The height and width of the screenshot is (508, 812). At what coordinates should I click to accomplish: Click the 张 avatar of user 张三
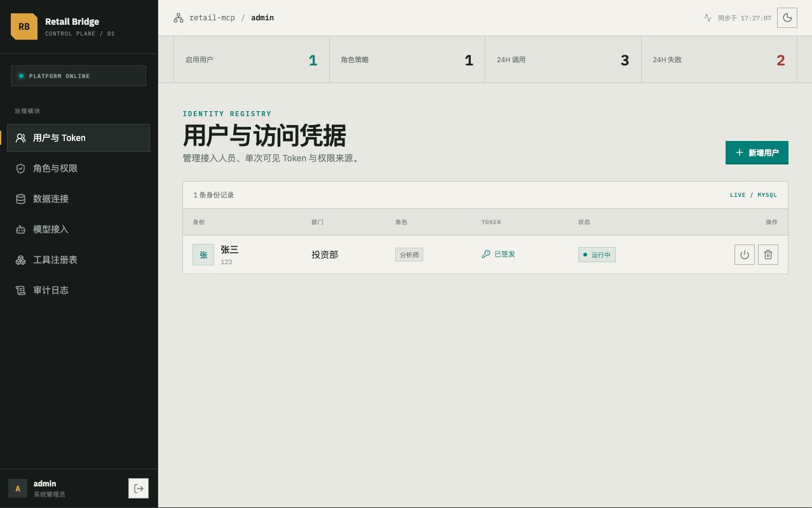click(203, 255)
